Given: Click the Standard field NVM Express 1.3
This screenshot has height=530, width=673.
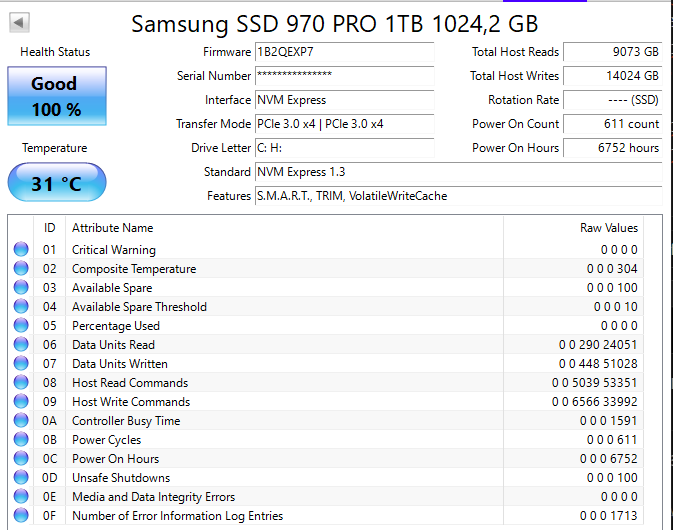Looking at the screenshot, I should point(459,172).
